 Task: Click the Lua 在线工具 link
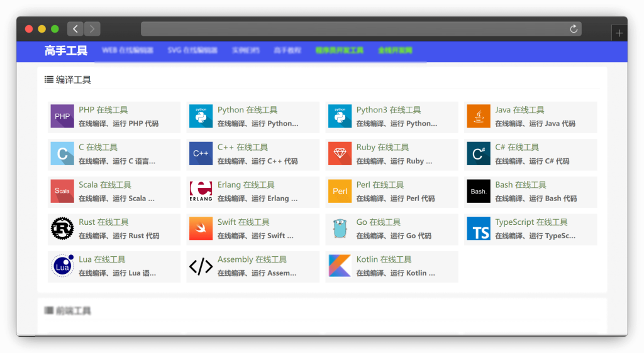102,259
